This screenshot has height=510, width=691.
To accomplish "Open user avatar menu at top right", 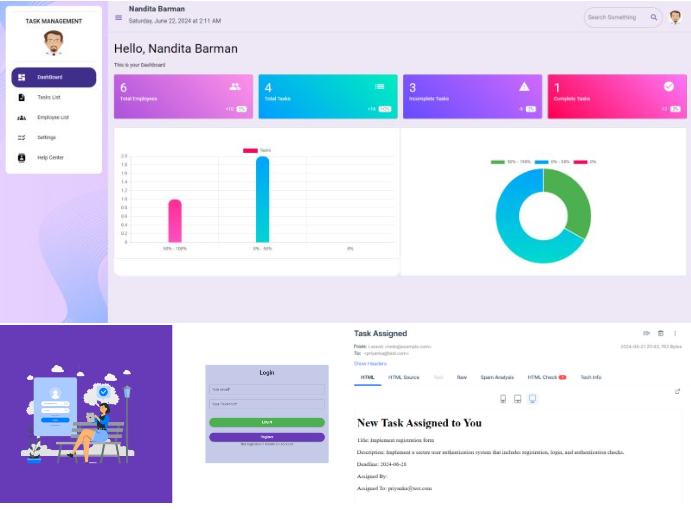I will [675, 17].
